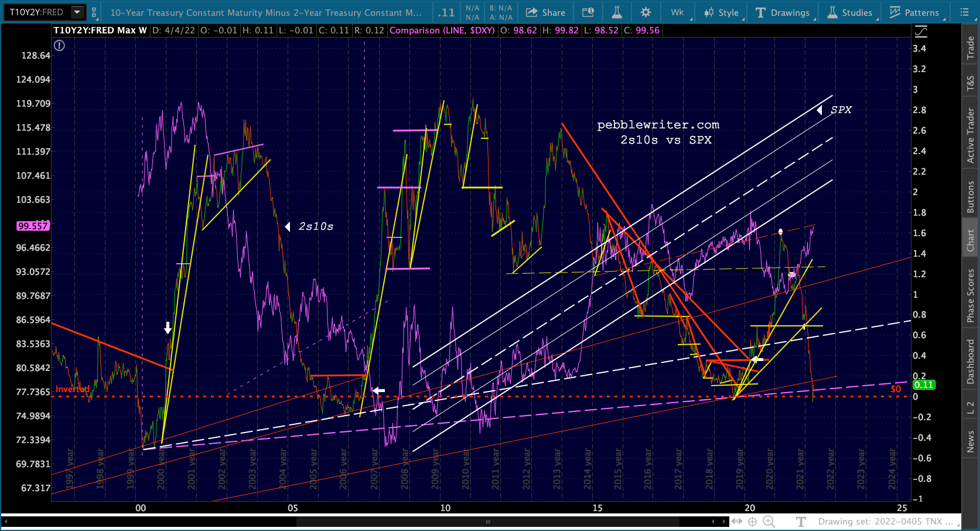Screen dimensions: 980x531
Task: Open the News side tab
Action: click(971, 441)
